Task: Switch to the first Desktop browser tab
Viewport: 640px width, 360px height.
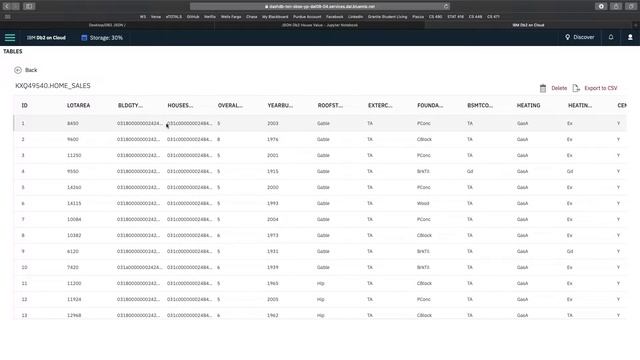Action: tap(107, 25)
